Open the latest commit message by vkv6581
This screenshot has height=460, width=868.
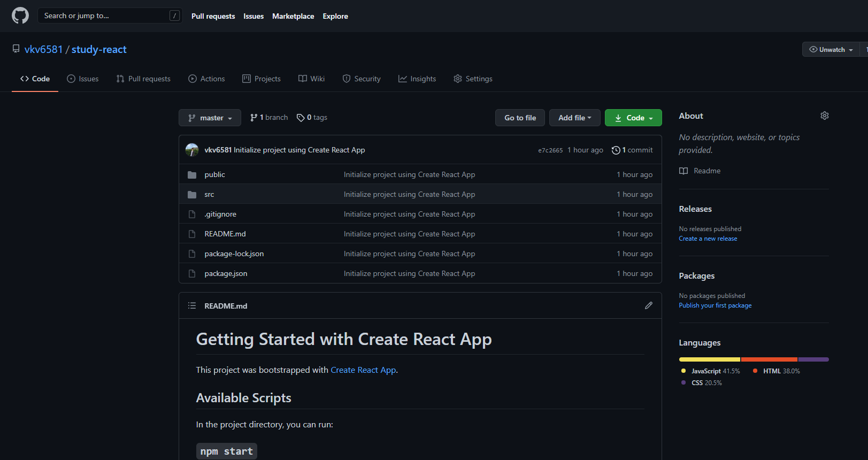[x=299, y=150]
